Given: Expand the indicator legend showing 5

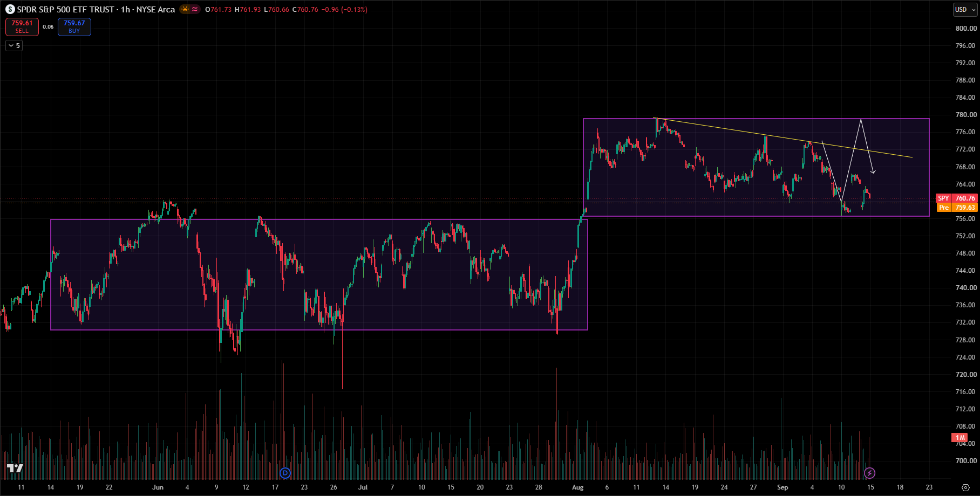Looking at the screenshot, I should click(x=14, y=46).
